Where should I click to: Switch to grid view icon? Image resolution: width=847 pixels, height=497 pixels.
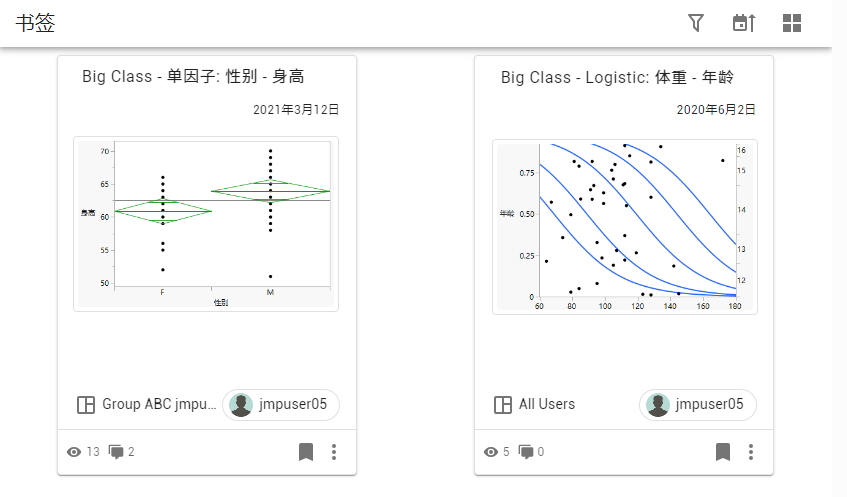[792, 23]
